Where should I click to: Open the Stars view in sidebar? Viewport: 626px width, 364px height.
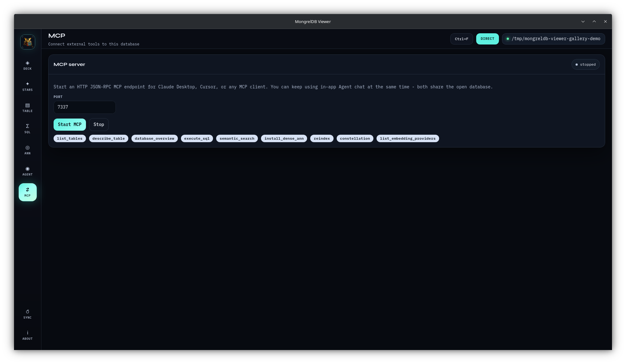tap(27, 86)
